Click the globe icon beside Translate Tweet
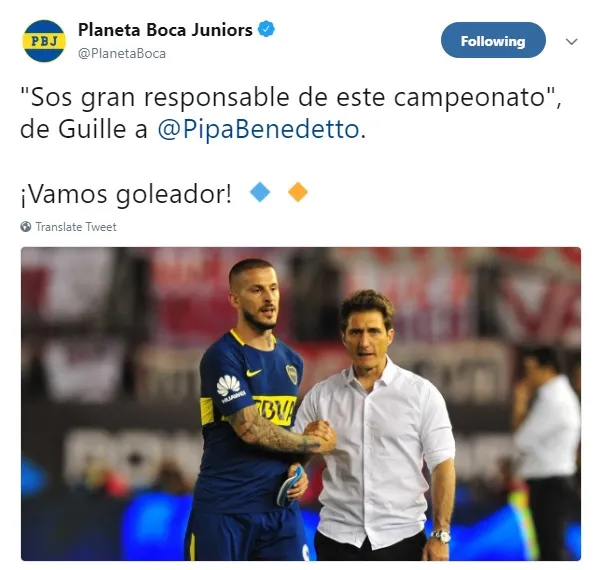This screenshot has width=609, height=570. (26, 227)
